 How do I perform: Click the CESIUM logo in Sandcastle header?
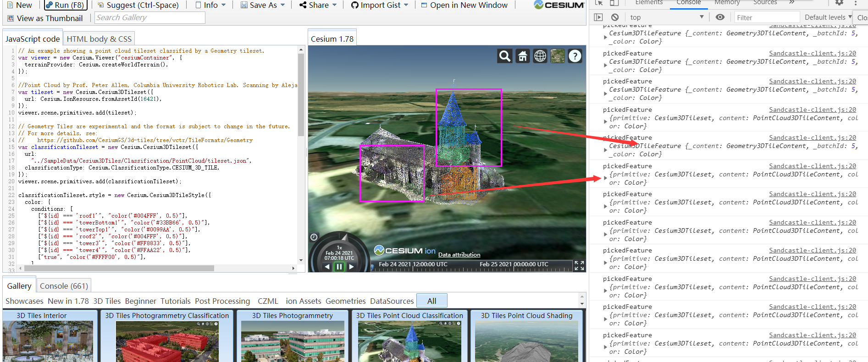[558, 5]
